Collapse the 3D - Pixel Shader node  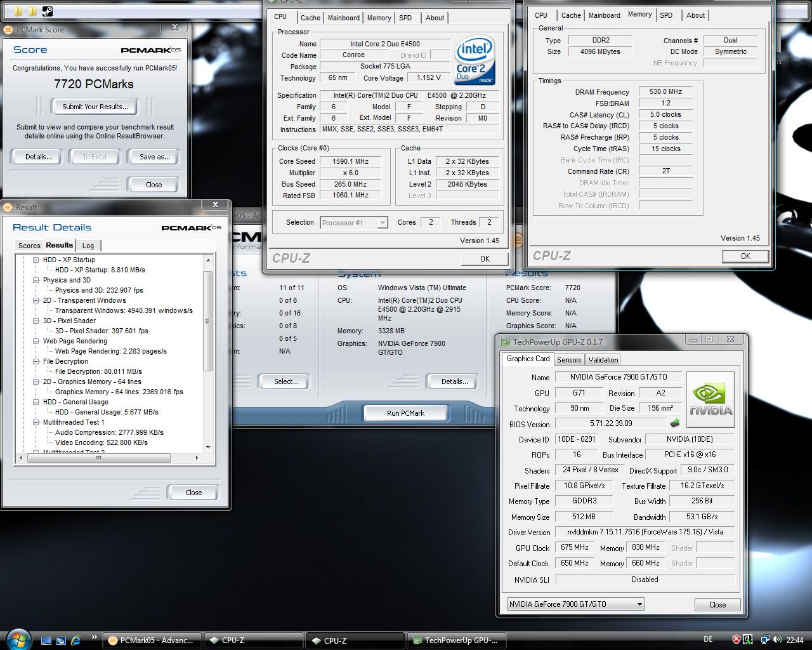point(36,321)
